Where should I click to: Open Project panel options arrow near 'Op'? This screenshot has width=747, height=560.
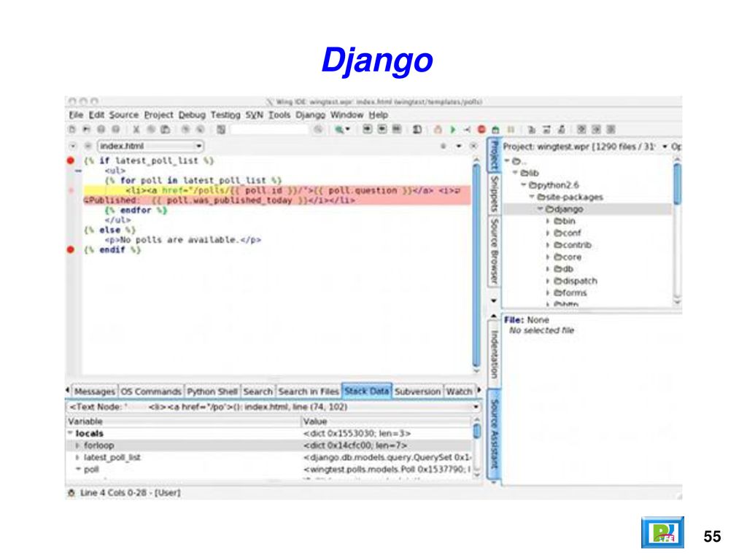(665, 147)
